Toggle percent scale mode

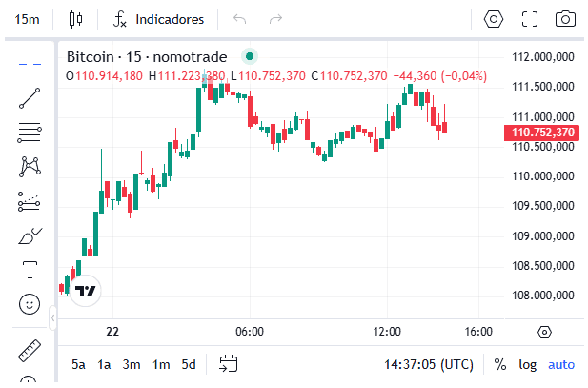[x=500, y=364]
